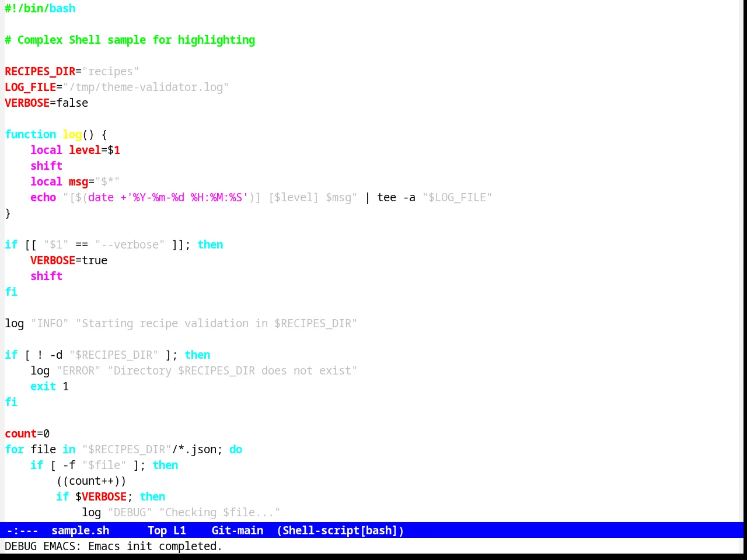This screenshot has height=560, width=747.
Task: Click "$file" string in -f test
Action: (104, 465)
